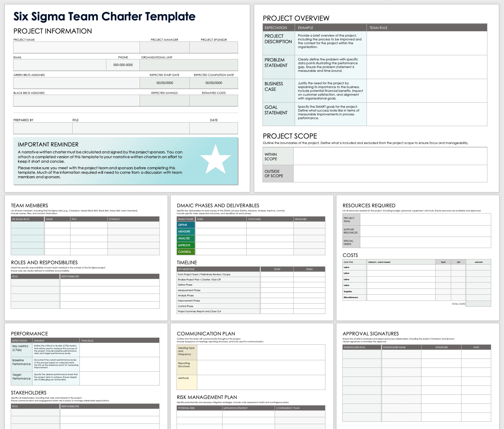Image resolution: width=504 pixels, height=429 pixels.
Task: Click the Special Needs label
Action: (x=349, y=242)
